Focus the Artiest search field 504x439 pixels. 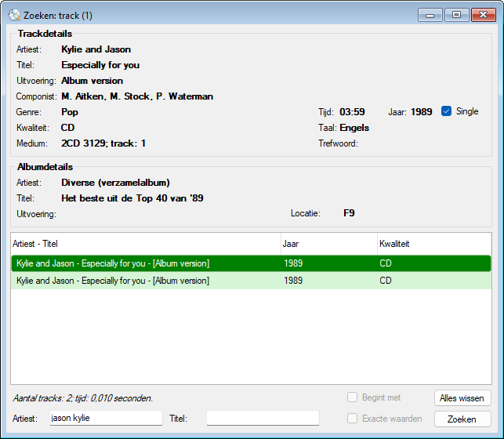106,418
